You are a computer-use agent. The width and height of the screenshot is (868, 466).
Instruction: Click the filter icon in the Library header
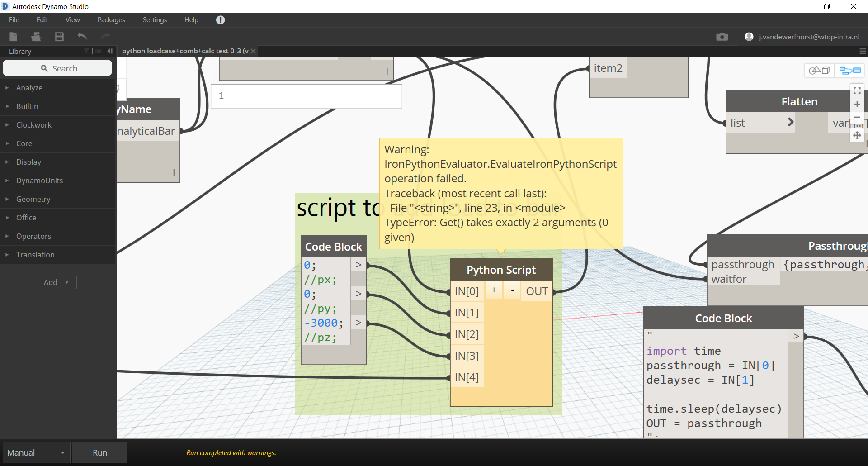click(x=86, y=51)
